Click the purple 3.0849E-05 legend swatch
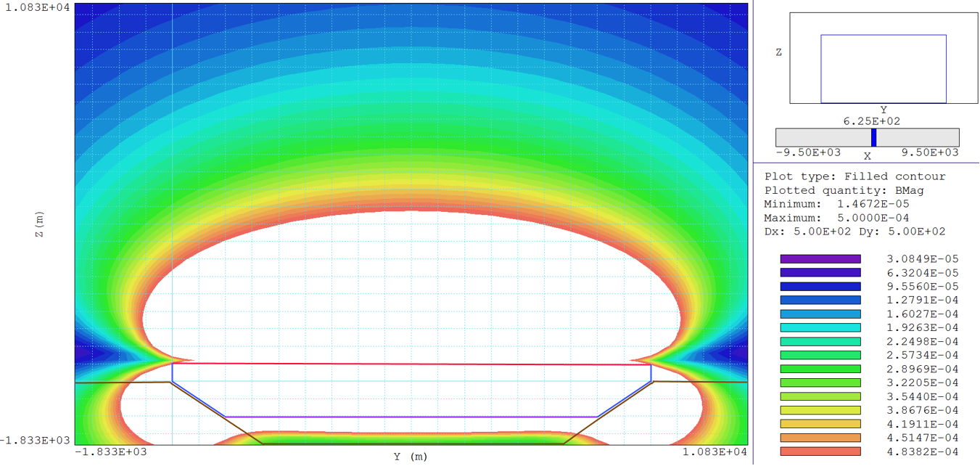 pyautogui.click(x=820, y=259)
